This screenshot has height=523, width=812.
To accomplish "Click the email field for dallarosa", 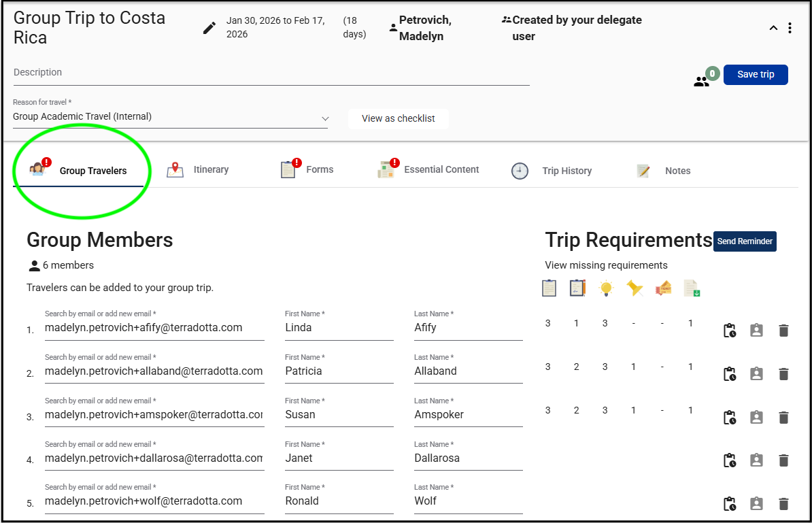I will tap(154, 458).
